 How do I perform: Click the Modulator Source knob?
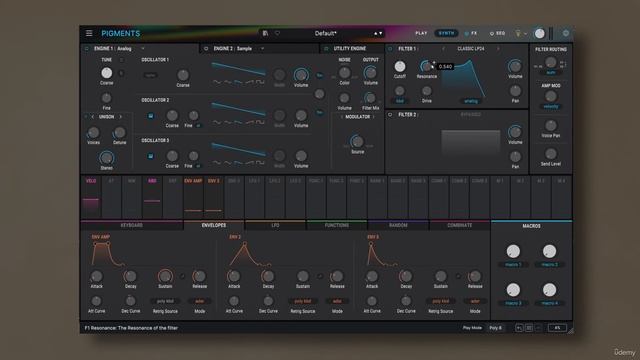357,142
